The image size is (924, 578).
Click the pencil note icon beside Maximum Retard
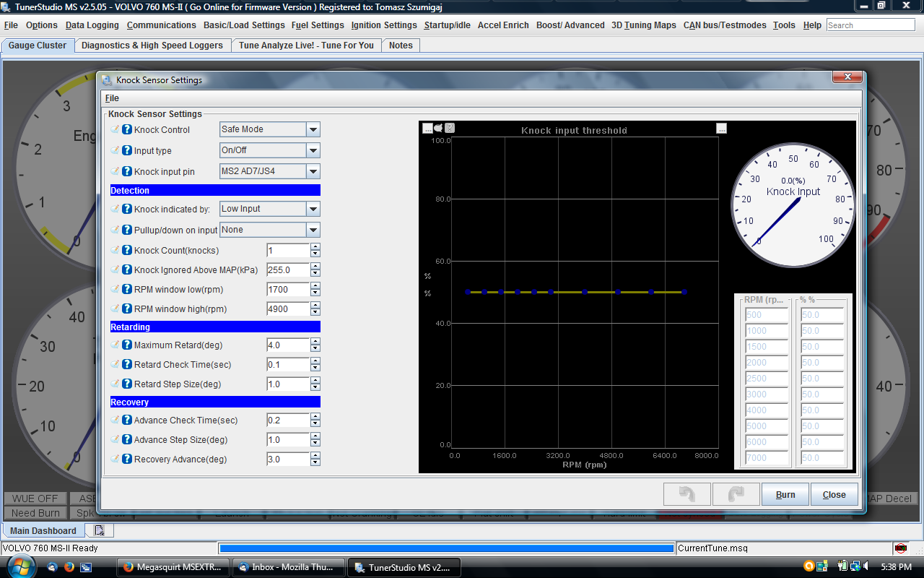[115, 345]
